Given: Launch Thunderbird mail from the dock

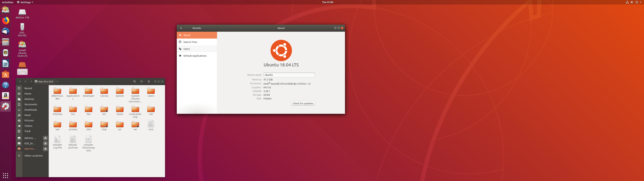Looking at the screenshot, I should click(6, 31).
